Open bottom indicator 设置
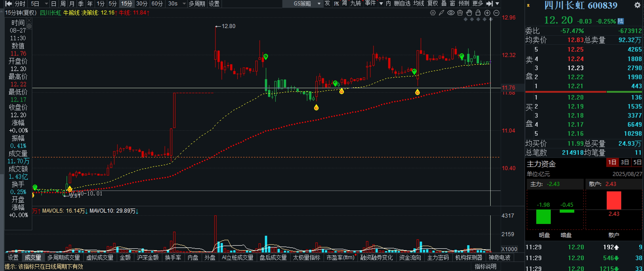This screenshot has width=644, height=271. [13, 257]
